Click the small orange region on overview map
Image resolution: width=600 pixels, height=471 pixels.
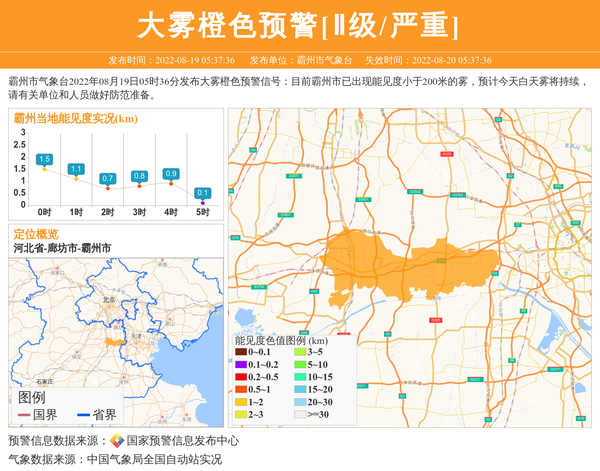pos(110,342)
